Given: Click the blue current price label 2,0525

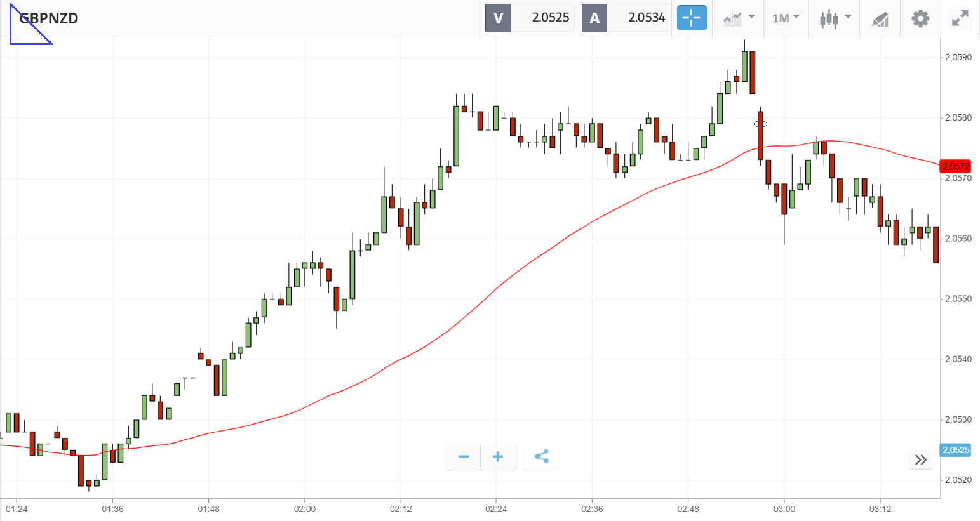Looking at the screenshot, I should click(x=955, y=450).
